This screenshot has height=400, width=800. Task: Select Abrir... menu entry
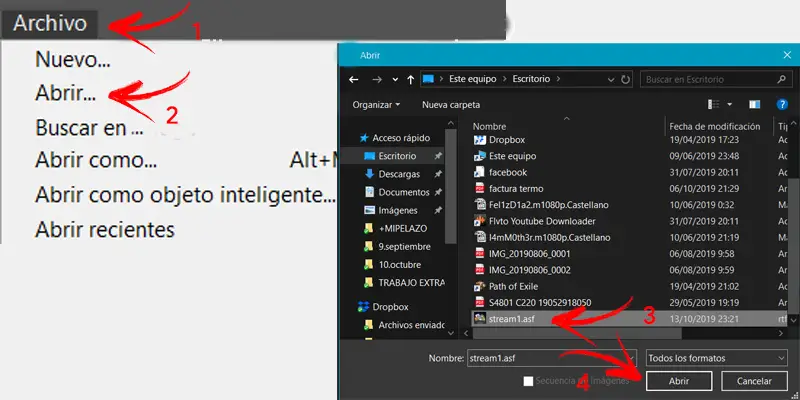point(65,93)
